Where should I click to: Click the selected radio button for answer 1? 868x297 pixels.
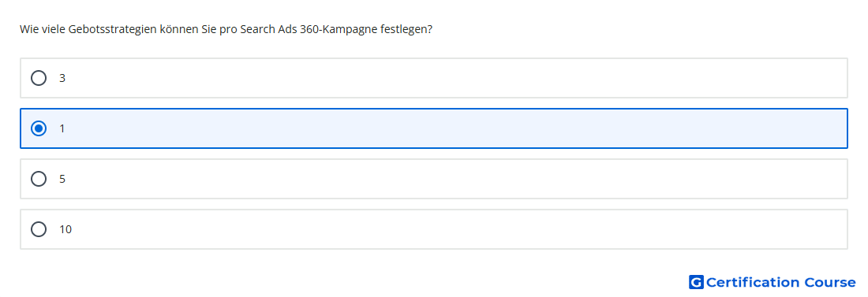(x=39, y=128)
